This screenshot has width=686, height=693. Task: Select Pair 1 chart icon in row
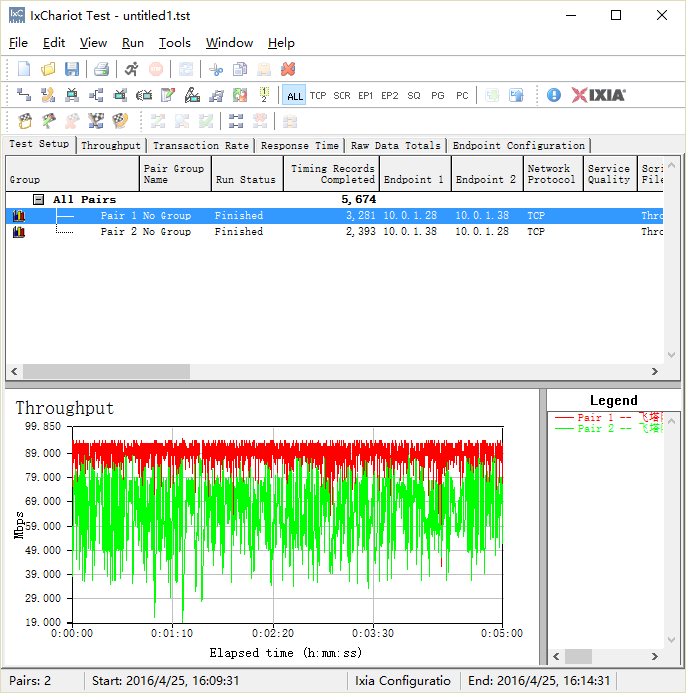point(19,216)
